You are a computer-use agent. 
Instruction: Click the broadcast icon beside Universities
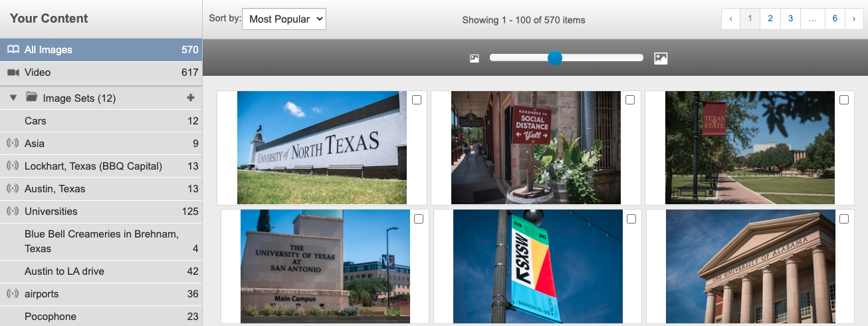tap(12, 211)
